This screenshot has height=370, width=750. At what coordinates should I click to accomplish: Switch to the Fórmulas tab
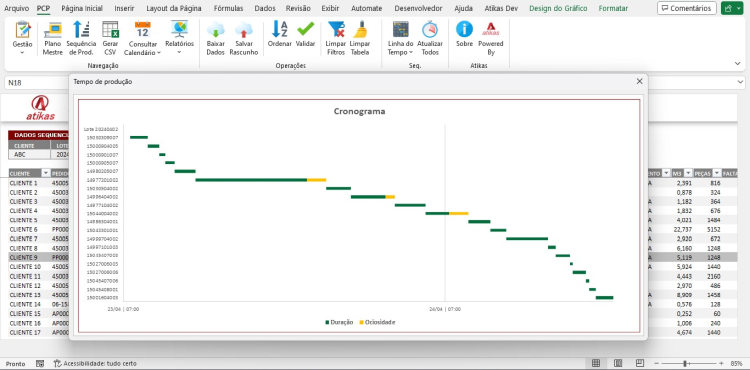click(228, 8)
